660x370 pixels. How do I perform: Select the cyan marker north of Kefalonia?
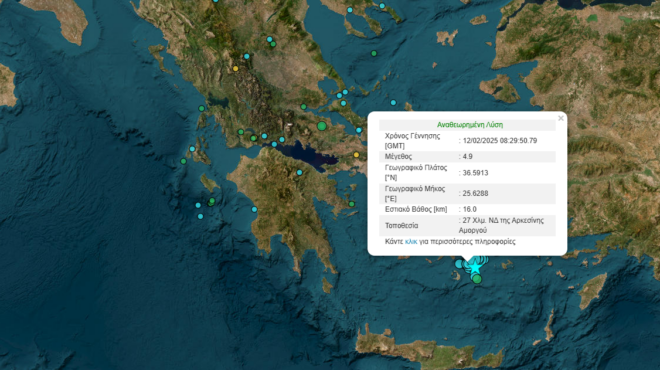pyautogui.click(x=192, y=149)
